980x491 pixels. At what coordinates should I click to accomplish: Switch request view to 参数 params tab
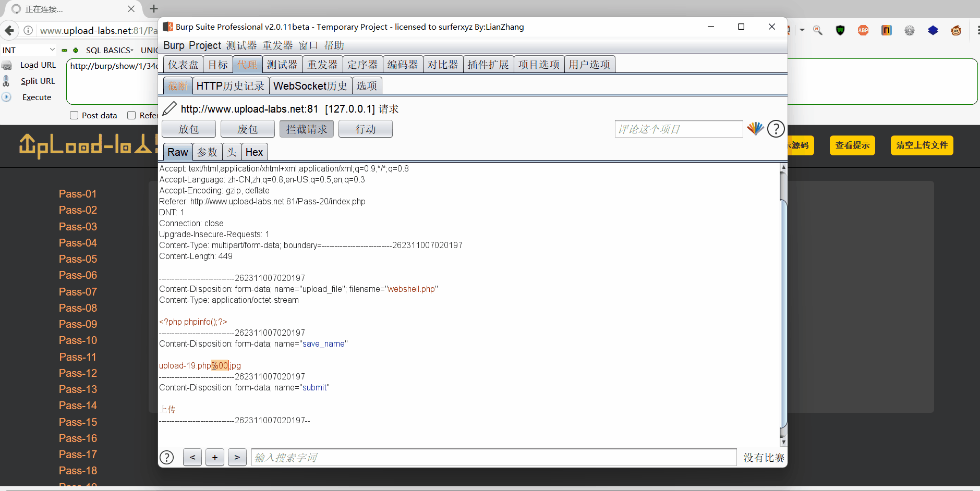click(x=207, y=152)
